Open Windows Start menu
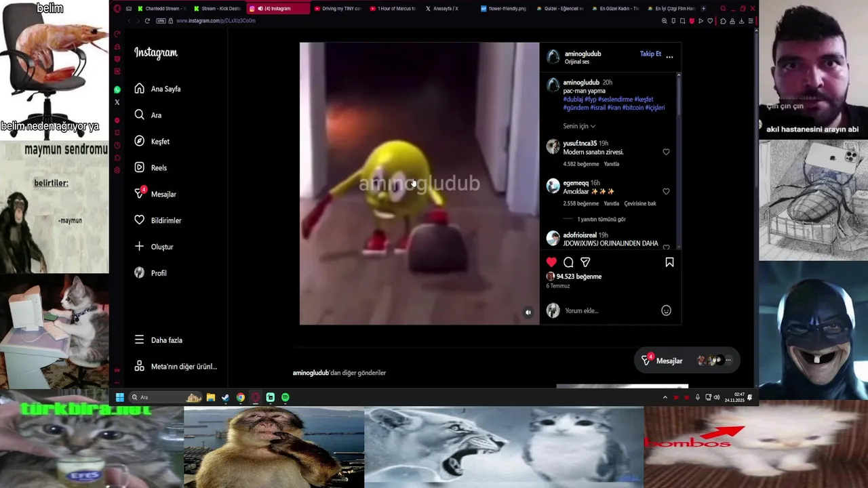The width and height of the screenshot is (868, 488). coord(119,397)
